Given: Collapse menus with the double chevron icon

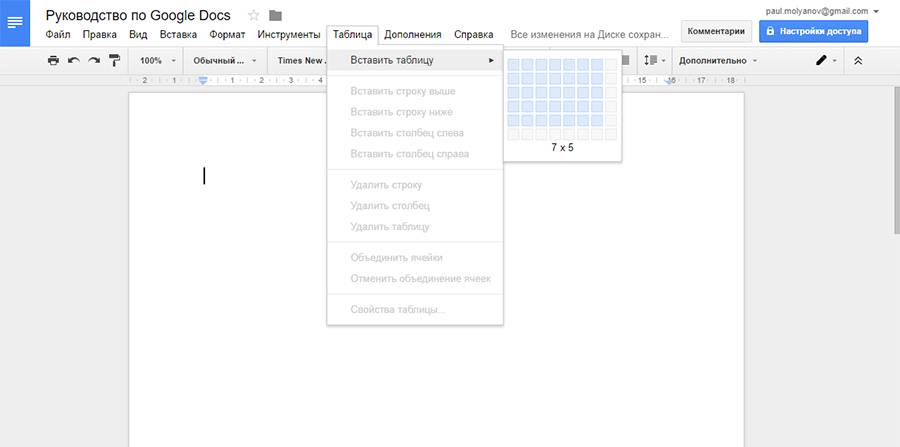Looking at the screenshot, I should point(858,60).
